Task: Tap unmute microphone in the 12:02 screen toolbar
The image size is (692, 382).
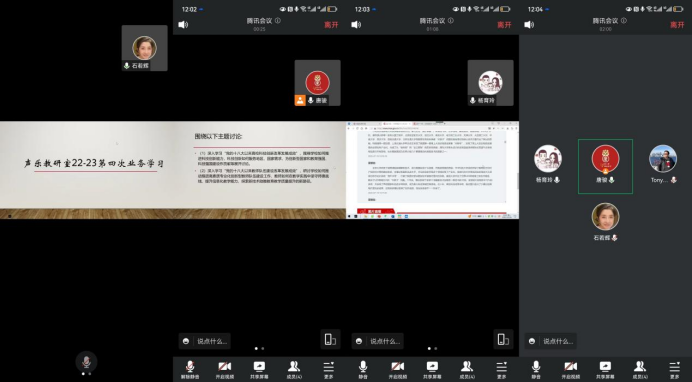Action: (190, 370)
